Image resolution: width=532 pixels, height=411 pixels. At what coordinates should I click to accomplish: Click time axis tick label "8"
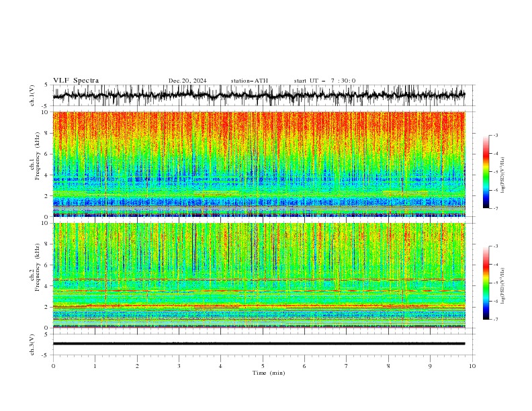click(x=388, y=366)
